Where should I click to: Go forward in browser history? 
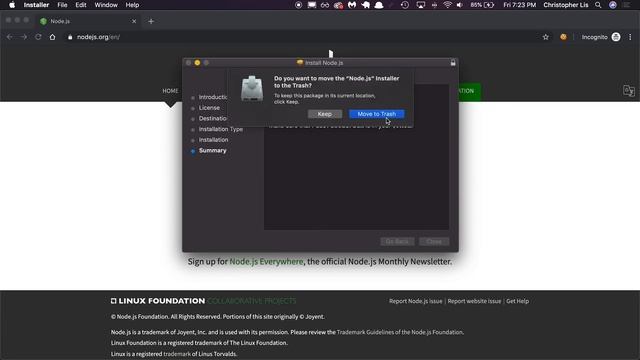[x=24, y=37]
